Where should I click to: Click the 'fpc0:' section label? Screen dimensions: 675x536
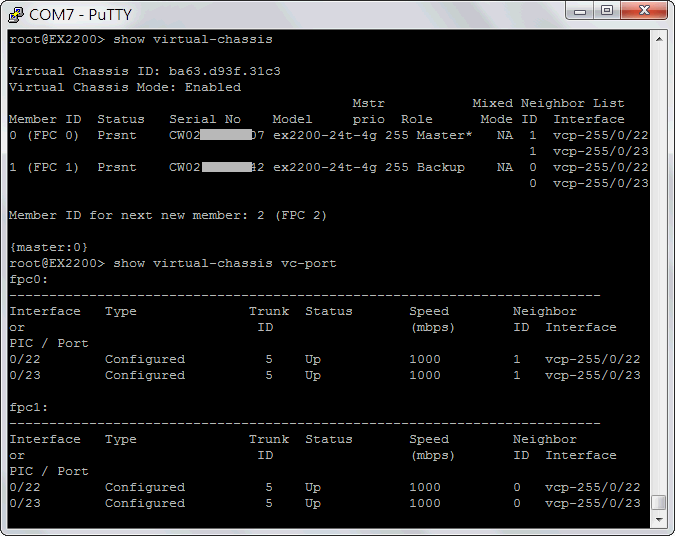click(28, 279)
